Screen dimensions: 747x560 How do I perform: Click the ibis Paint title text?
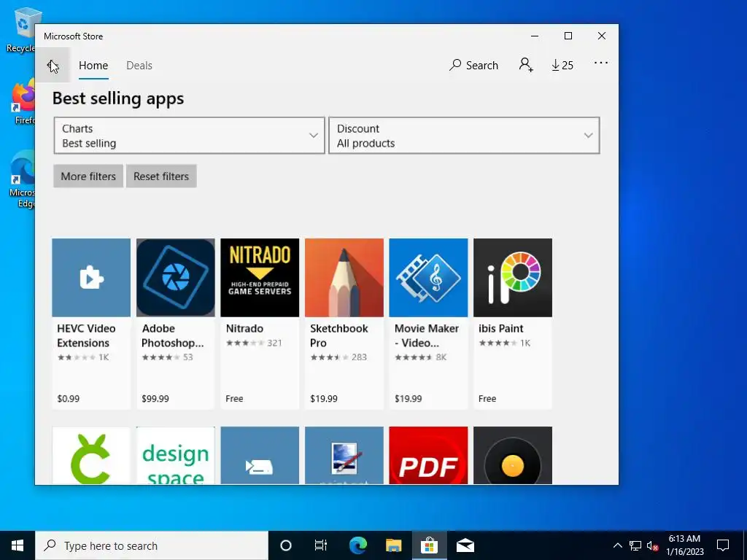pos(500,329)
